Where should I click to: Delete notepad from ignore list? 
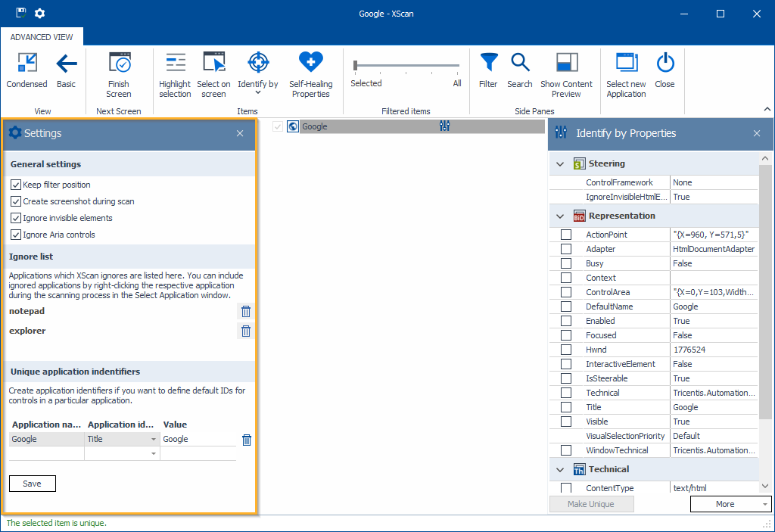(x=245, y=311)
